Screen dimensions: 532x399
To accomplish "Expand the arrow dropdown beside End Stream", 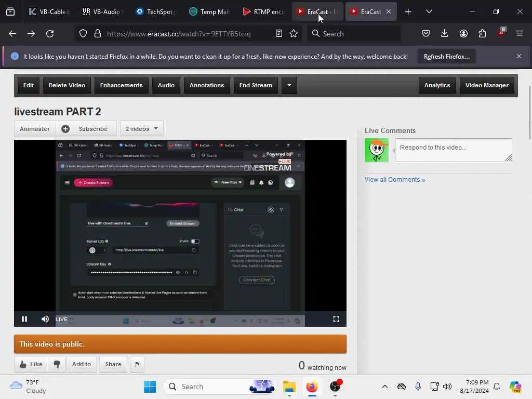I will (x=289, y=86).
